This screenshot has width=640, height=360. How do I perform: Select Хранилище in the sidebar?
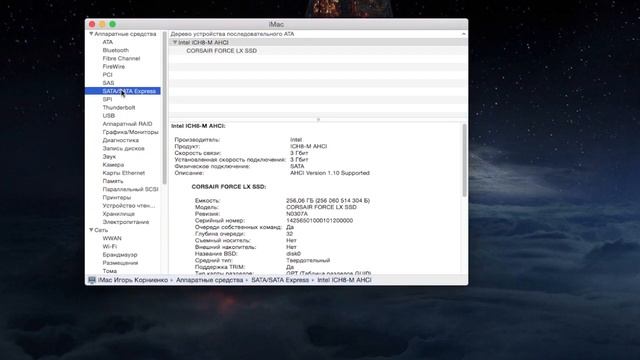[x=118, y=213]
